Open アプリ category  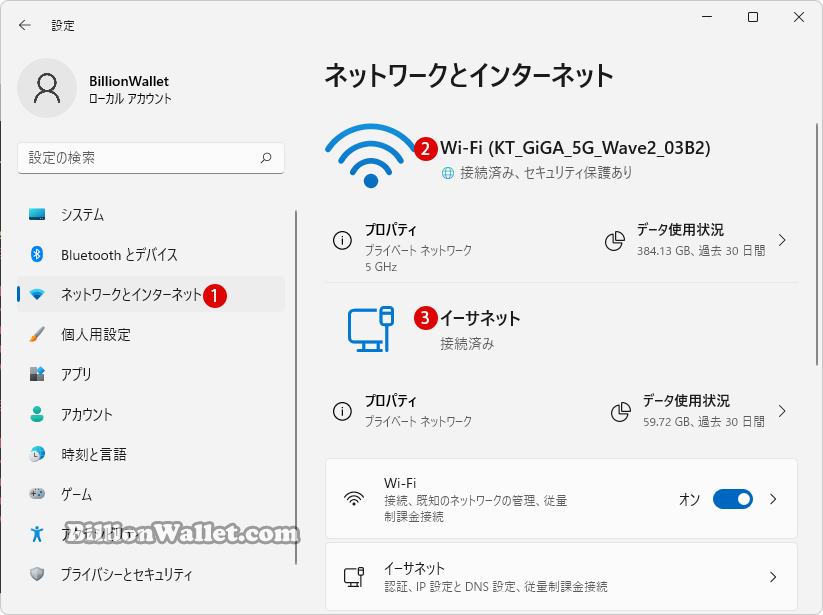coord(151,374)
